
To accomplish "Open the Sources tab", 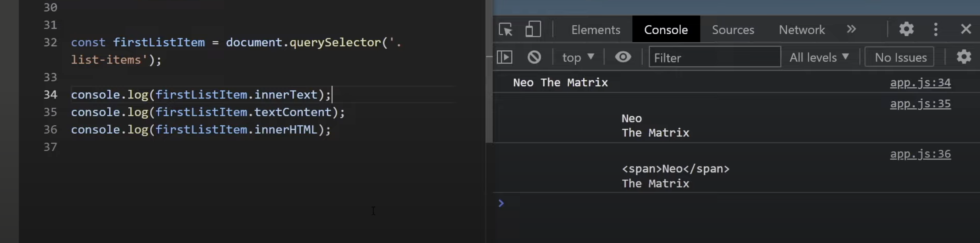I will point(733,30).
